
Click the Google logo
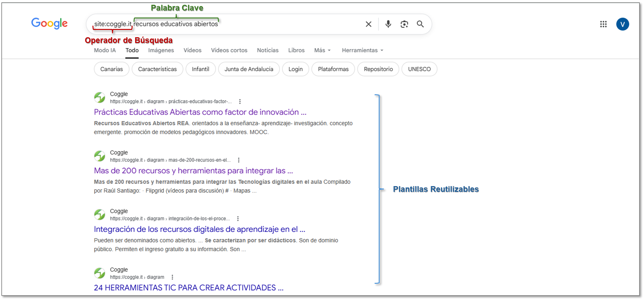tap(49, 24)
